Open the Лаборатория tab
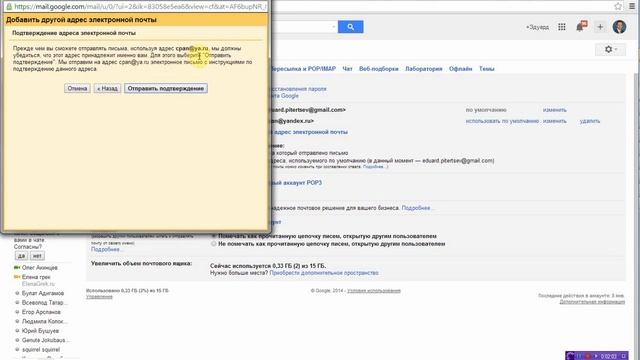Viewport: 640px width, 360px height. pyautogui.click(x=424, y=69)
